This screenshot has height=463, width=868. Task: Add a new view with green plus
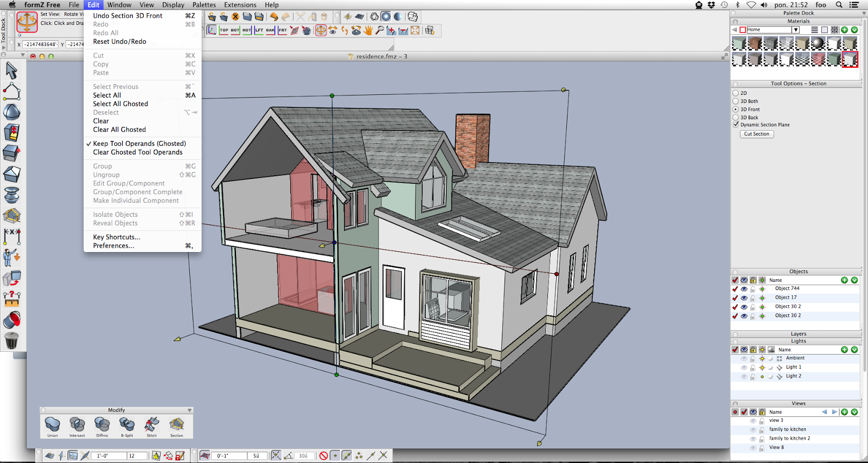[845, 412]
